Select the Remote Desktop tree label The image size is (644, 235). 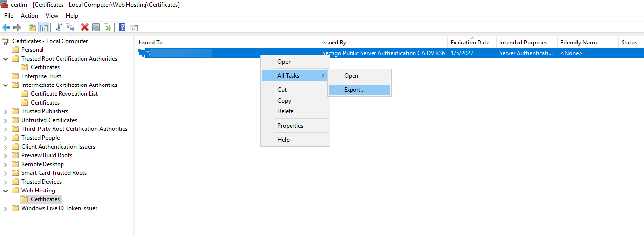click(x=42, y=164)
